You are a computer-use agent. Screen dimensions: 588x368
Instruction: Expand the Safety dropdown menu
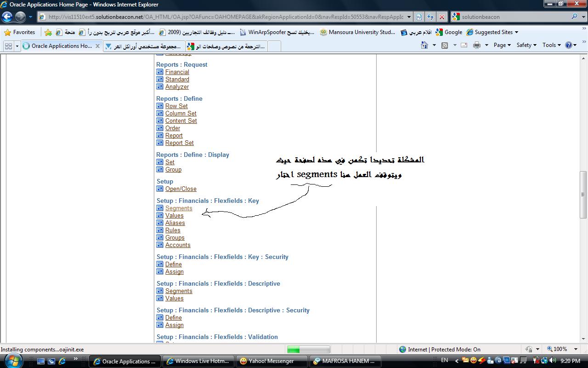(526, 45)
